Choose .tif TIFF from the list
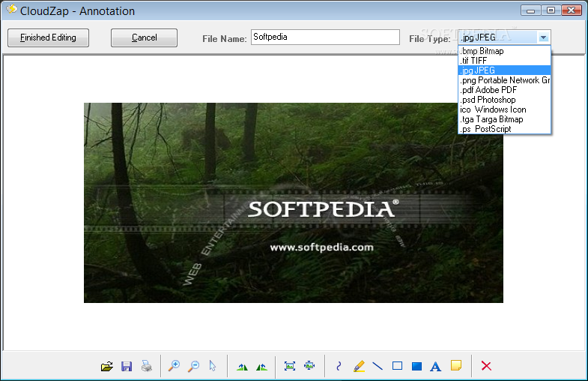Screen dimensions: 588x381 [x=504, y=61]
